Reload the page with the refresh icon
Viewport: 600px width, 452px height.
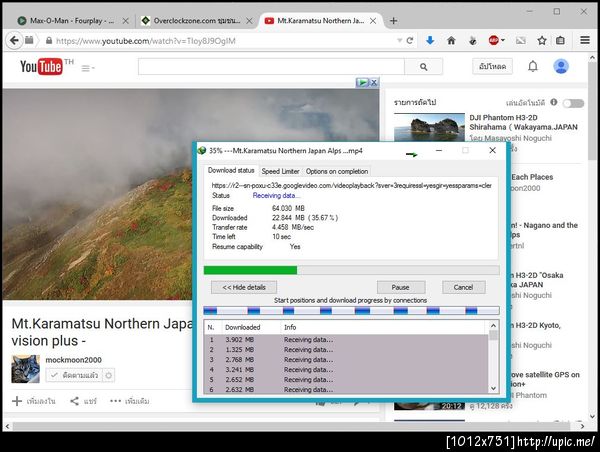coord(410,40)
